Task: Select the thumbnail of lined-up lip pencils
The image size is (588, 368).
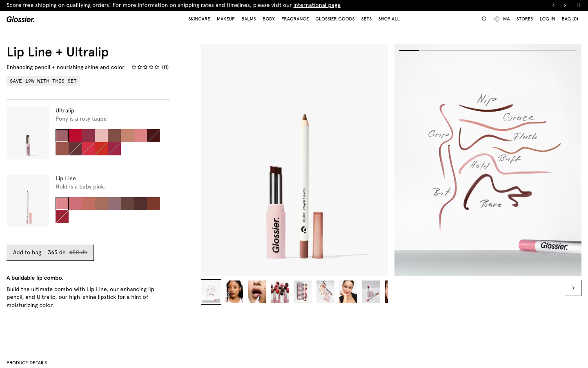Action: pos(303,292)
